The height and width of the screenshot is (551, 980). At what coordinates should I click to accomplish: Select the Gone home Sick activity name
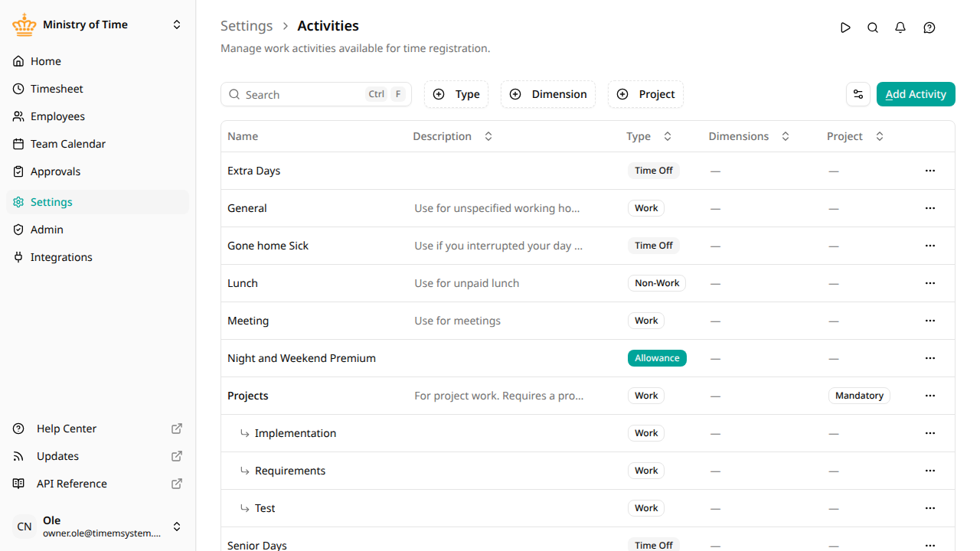pos(268,246)
